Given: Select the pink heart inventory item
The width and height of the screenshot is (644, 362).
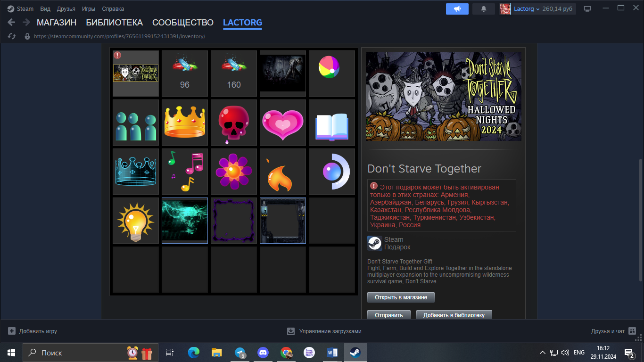Looking at the screenshot, I should point(283,122).
